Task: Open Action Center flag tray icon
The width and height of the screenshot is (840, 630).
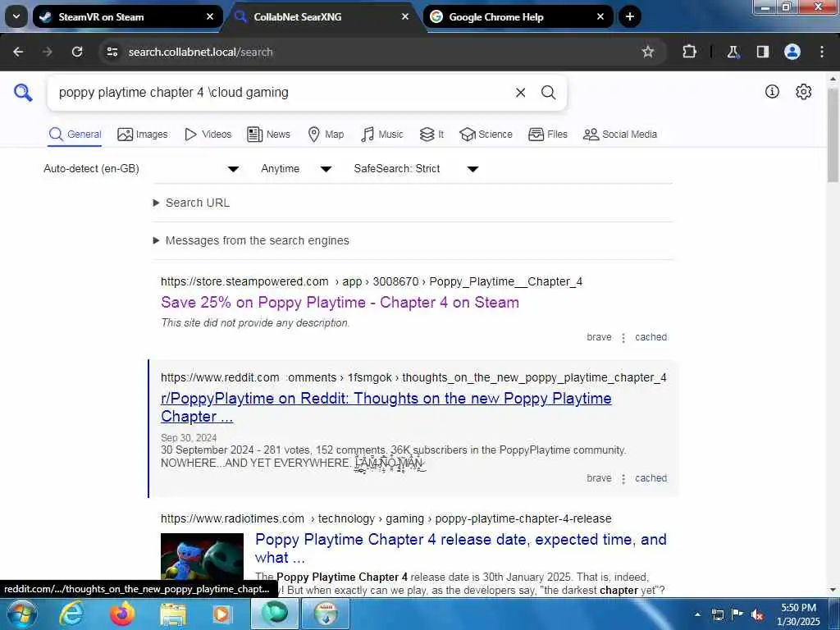Action: point(737,614)
